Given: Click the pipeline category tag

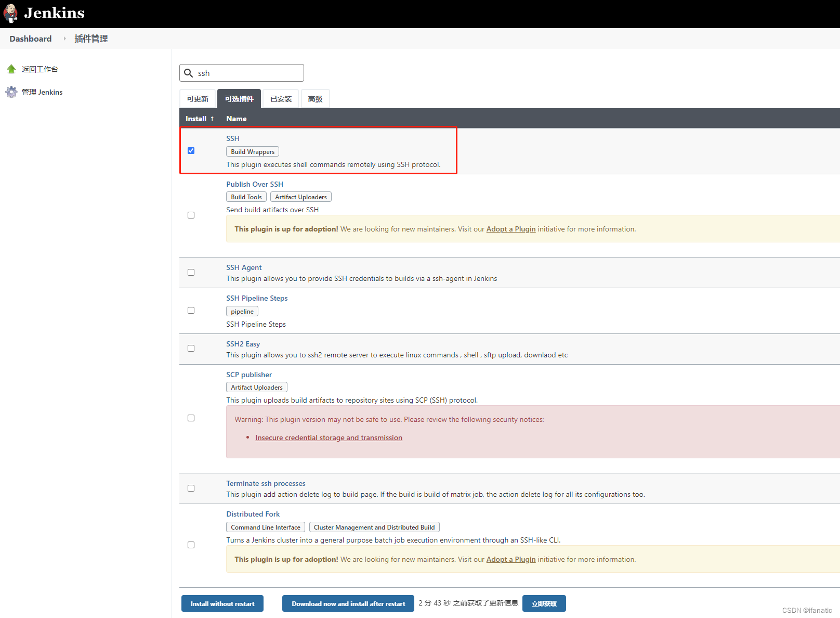Looking at the screenshot, I should pos(242,311).
